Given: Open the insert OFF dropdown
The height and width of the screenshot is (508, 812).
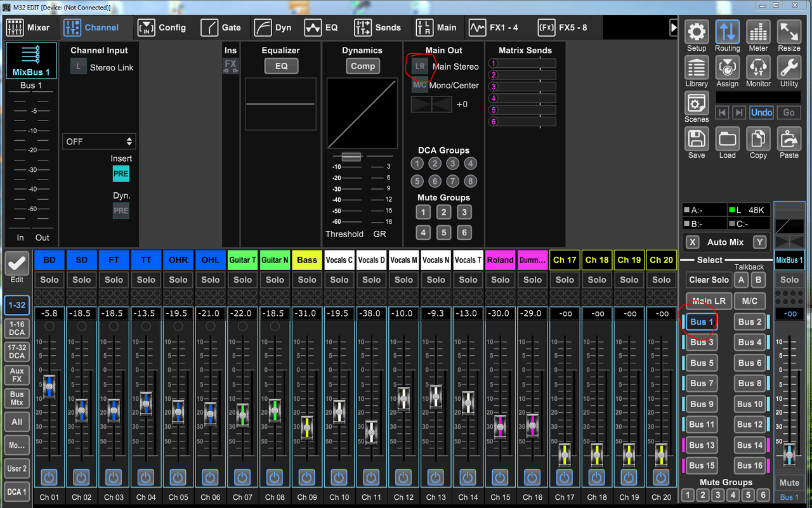Looking at the screenshot, I should [99, 141].
